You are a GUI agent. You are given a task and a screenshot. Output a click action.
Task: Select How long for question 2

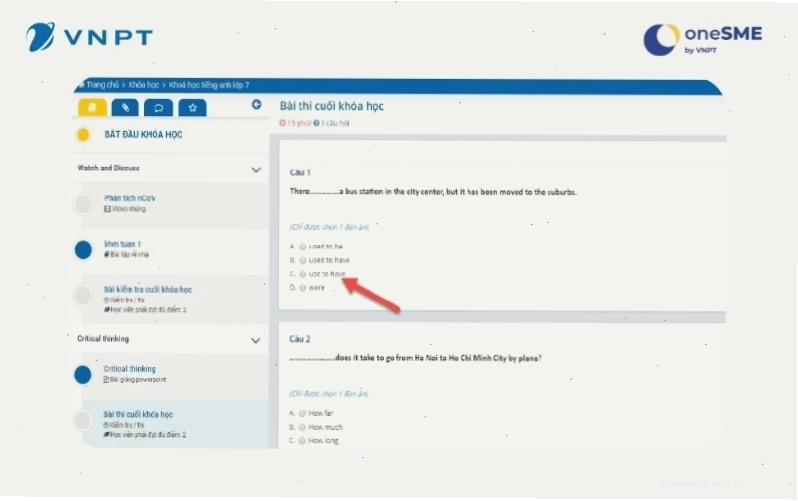click(302, 441)
